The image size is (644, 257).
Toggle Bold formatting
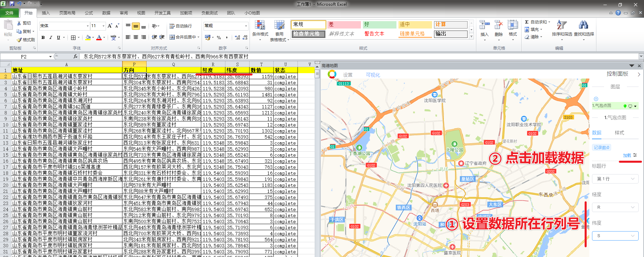pos(43,38)
